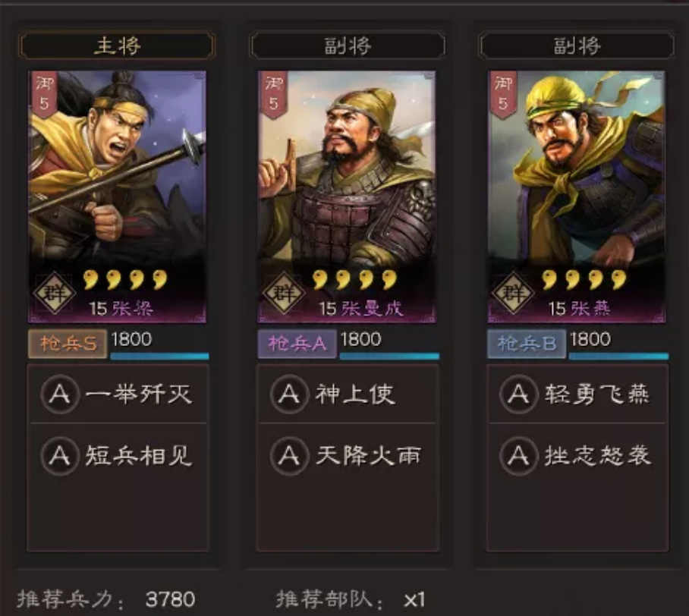Tap the 御5 cost badge on 张梁's card
Screen dimensions: 689x616
[45, 94]
